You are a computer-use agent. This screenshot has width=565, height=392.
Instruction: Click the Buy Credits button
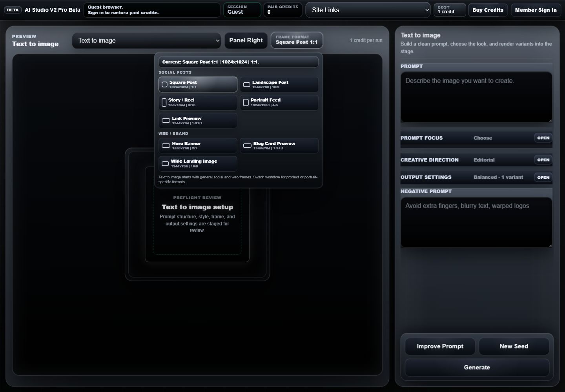coord(488,10)
